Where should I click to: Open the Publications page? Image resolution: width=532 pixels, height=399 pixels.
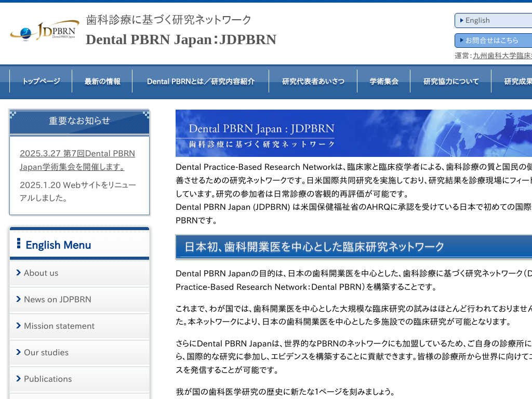click(x=79, y=379)
